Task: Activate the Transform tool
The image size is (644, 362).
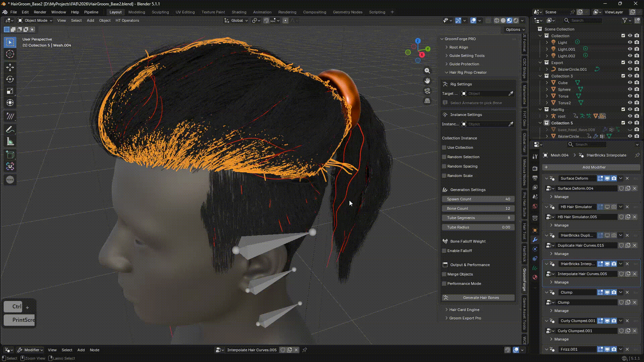Action: [x=10, y=103]
